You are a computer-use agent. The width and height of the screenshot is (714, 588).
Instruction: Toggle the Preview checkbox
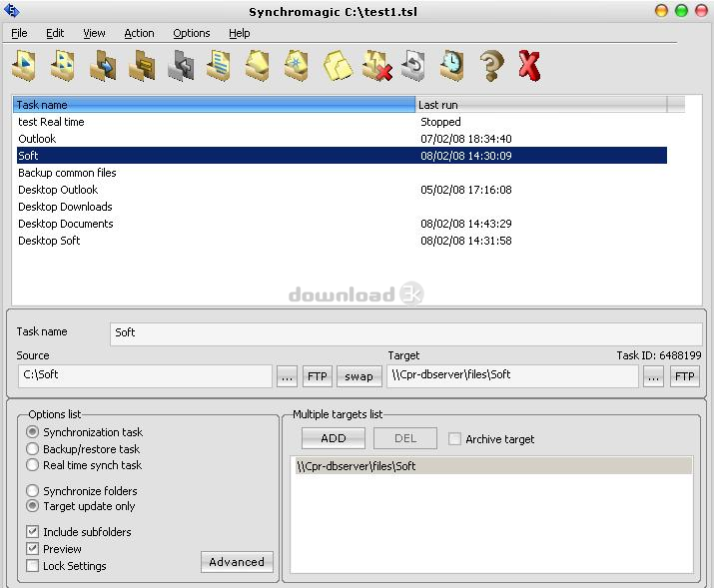point(32,548)
